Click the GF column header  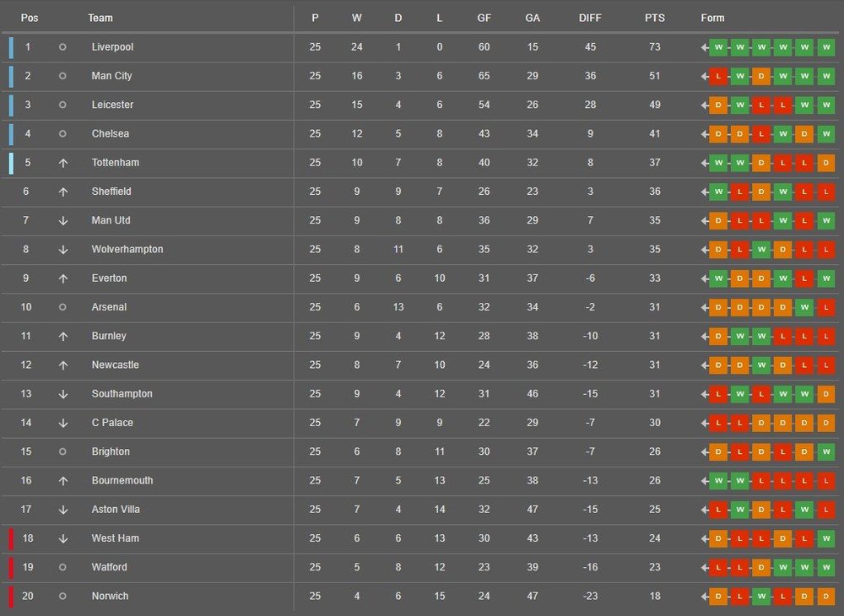[x=484, y=18]
